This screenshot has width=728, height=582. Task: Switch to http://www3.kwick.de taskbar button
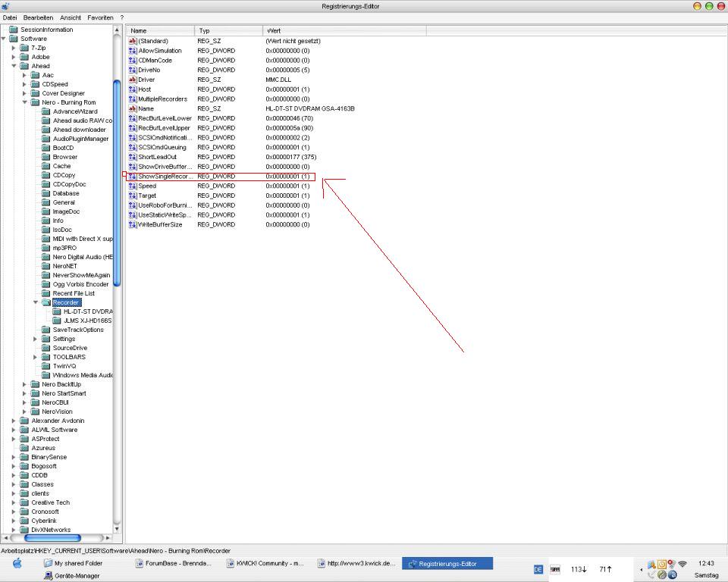(356, 564)
